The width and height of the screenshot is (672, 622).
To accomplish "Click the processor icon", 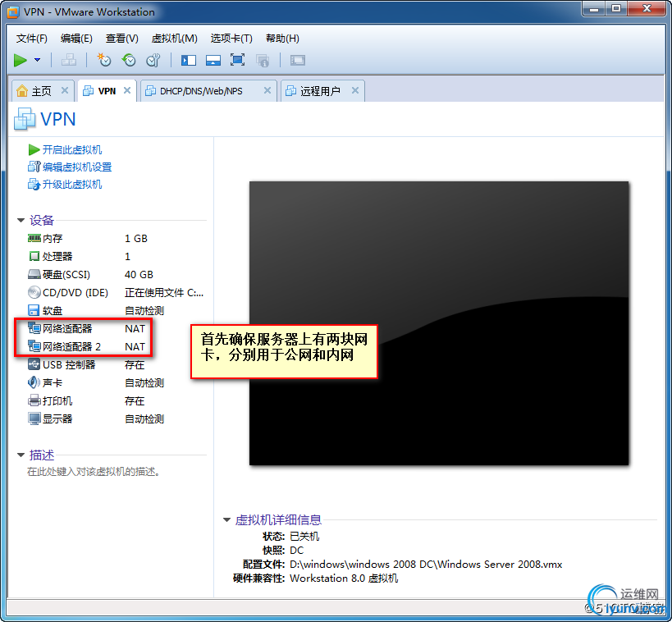I will (34, 256).
